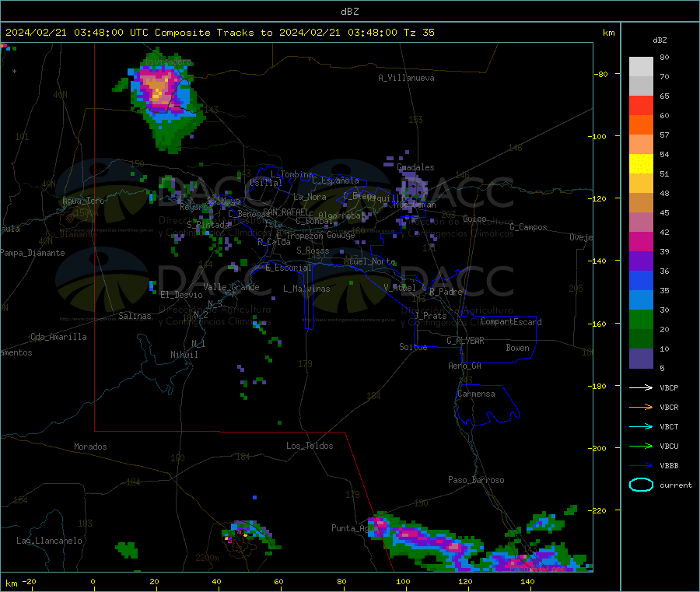The height and width of the screenshot is (592, 700).
Task: Click the 'Morados' map label
Action: tap(90, 447)
